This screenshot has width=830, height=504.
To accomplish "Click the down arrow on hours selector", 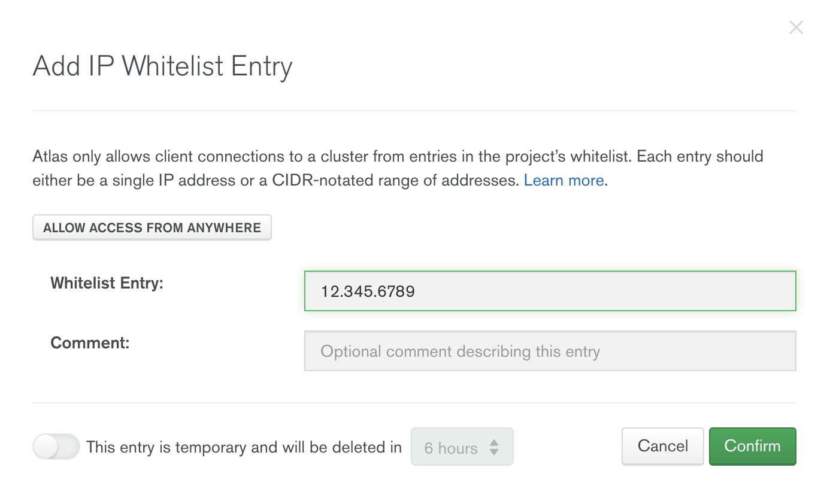I will (494, 452).
